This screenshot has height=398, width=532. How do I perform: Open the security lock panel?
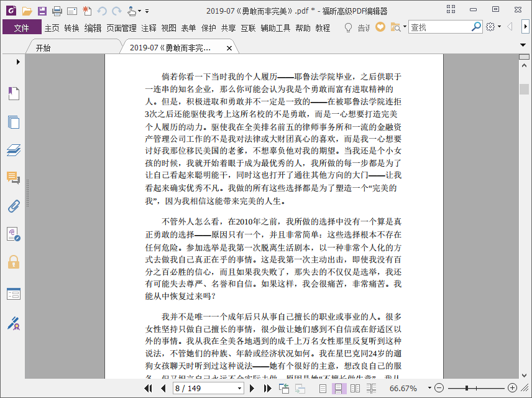[14, 262]
